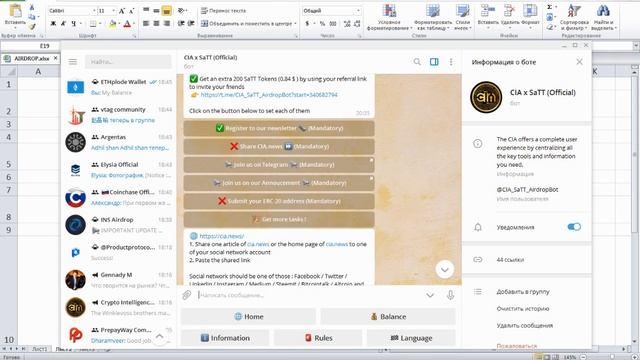This screenshot has height=360, width=640.
Task: Open INS Airdrop chat
Action: click(119, 225)
